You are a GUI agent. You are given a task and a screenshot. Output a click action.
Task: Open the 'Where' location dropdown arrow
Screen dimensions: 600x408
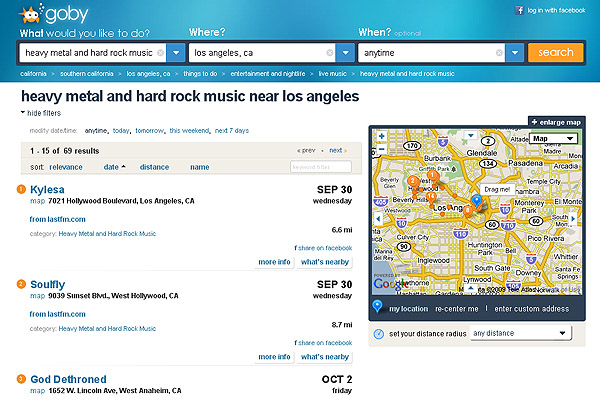345,53
